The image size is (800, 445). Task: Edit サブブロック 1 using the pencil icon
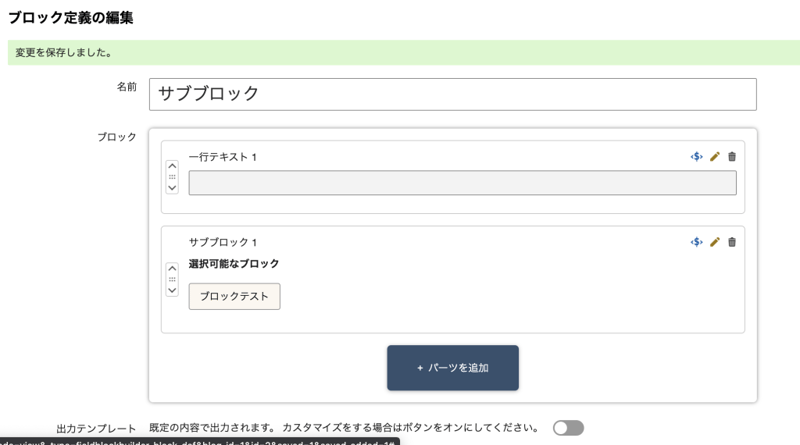point(715,242)
